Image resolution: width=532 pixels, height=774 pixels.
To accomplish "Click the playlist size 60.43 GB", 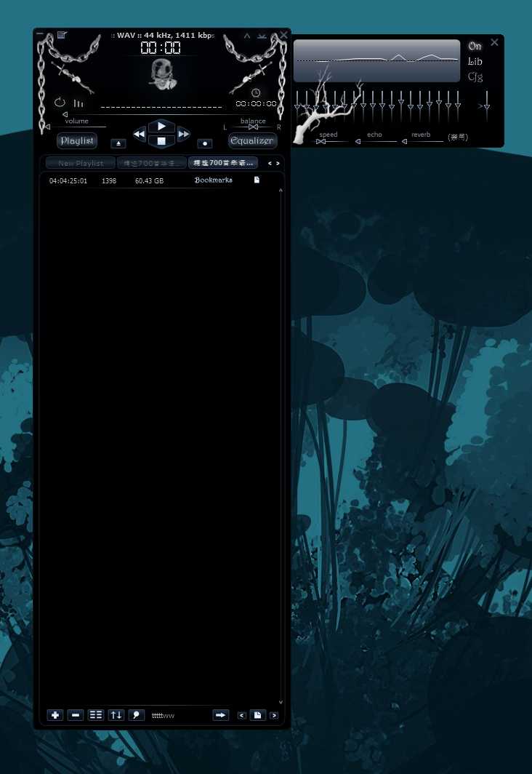I will [150, 181].
